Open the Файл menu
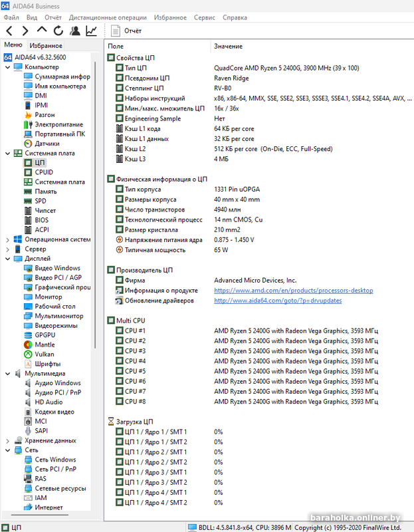 click(11, 17)
